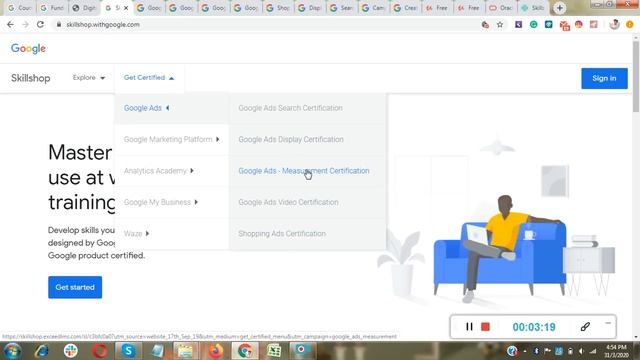Open Shopping Ads Certification
Image resolution: width=640 pixels, height=360 pixels.
click(x=282, y=234)
